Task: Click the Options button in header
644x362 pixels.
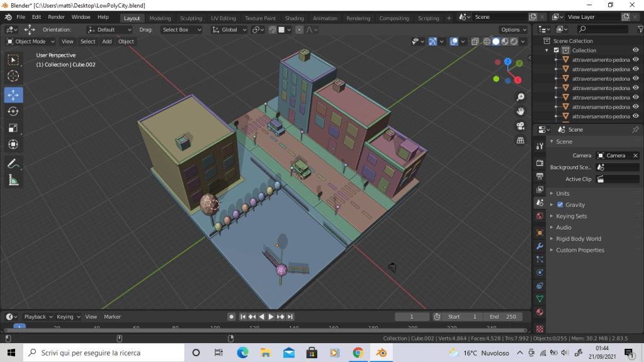Action: coord(513,30)
